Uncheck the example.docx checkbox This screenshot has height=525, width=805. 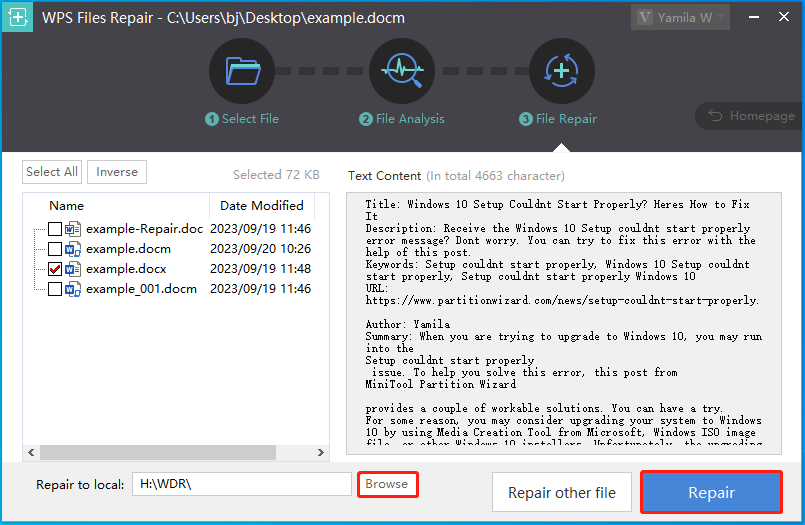55,269
